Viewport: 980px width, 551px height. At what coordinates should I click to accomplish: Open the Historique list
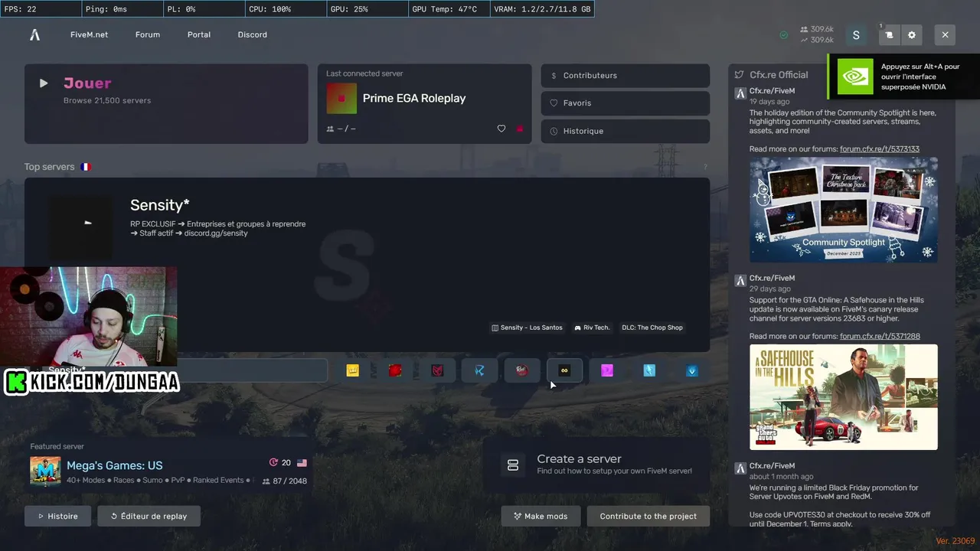(626, 131)
